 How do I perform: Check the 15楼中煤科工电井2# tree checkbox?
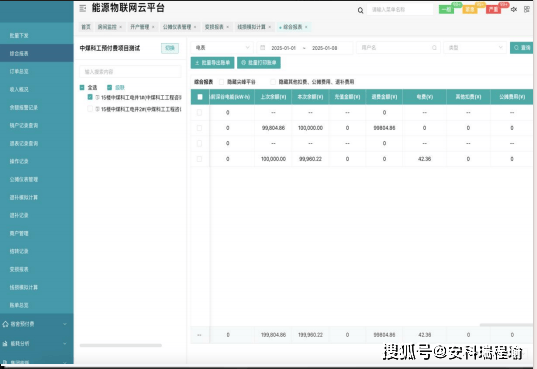point(90,109)
